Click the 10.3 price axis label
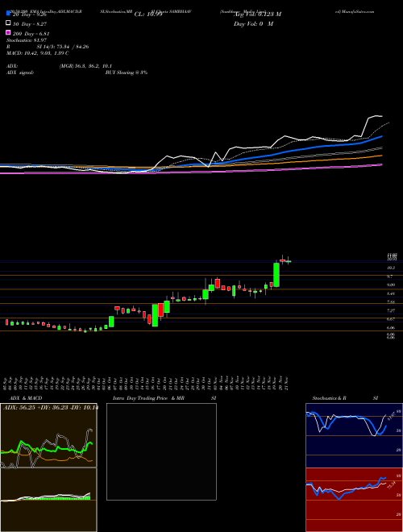403x532 pixels. click(390, 268)
